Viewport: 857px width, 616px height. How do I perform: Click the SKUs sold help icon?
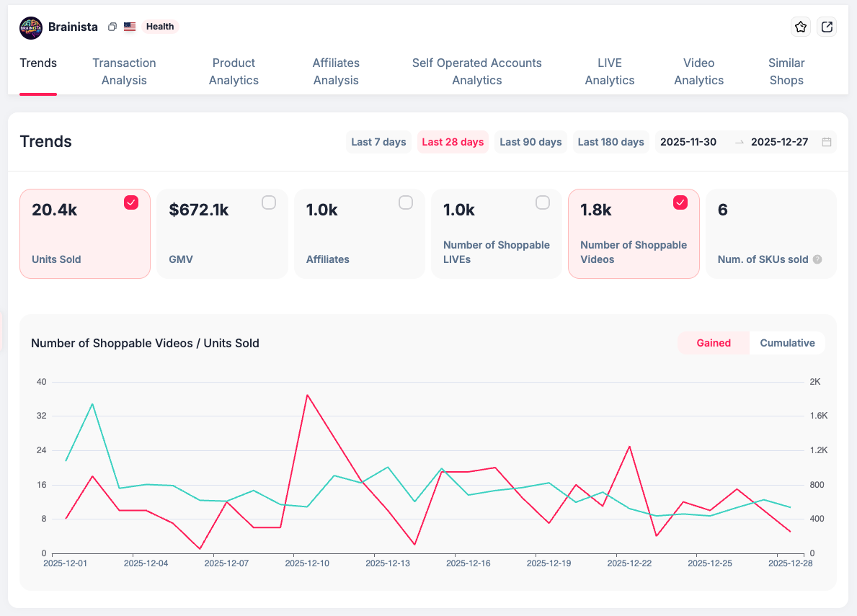[817, 259]
